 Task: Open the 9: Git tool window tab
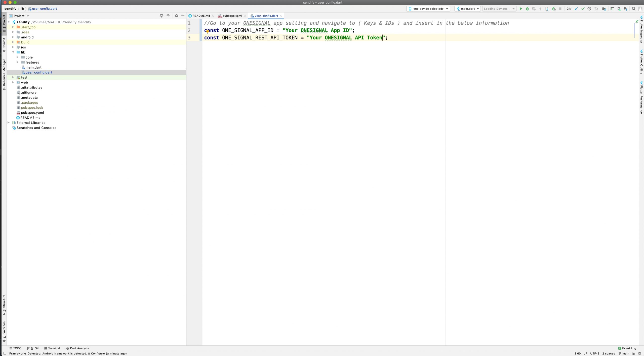33,348
